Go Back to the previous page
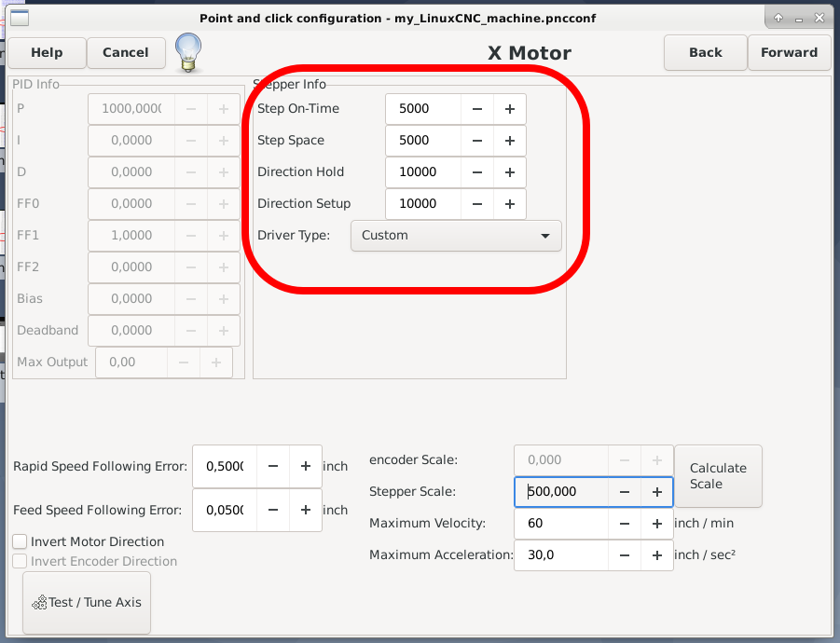This screenshot has height=643, width=840. click(705, 53)
